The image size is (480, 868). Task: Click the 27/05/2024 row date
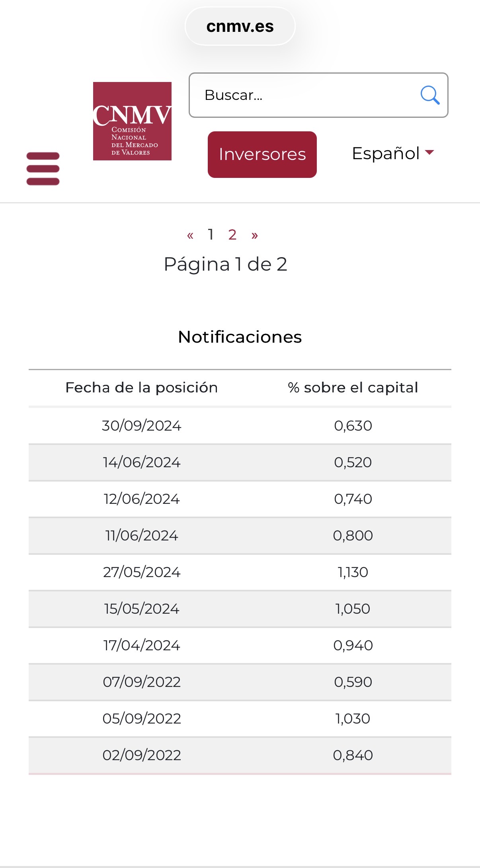click(x=142, y=572)
